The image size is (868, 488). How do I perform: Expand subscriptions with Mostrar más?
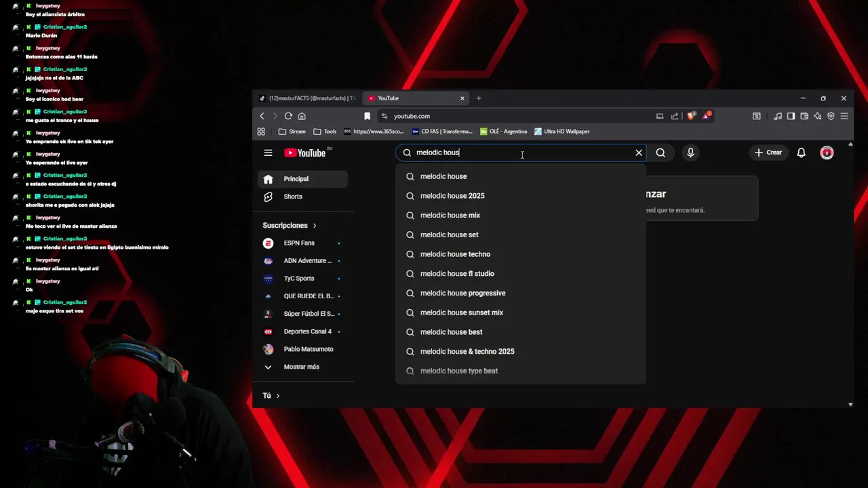click(x=302, y=367)
